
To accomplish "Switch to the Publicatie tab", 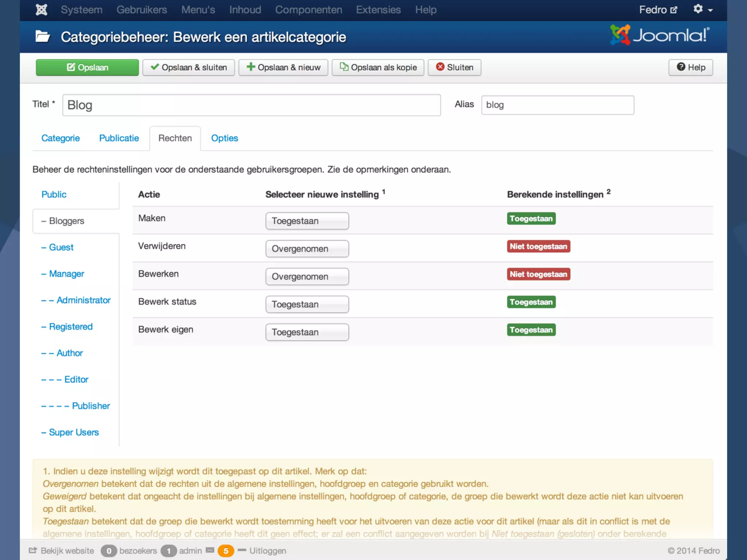I will click(x=119, y=138).
